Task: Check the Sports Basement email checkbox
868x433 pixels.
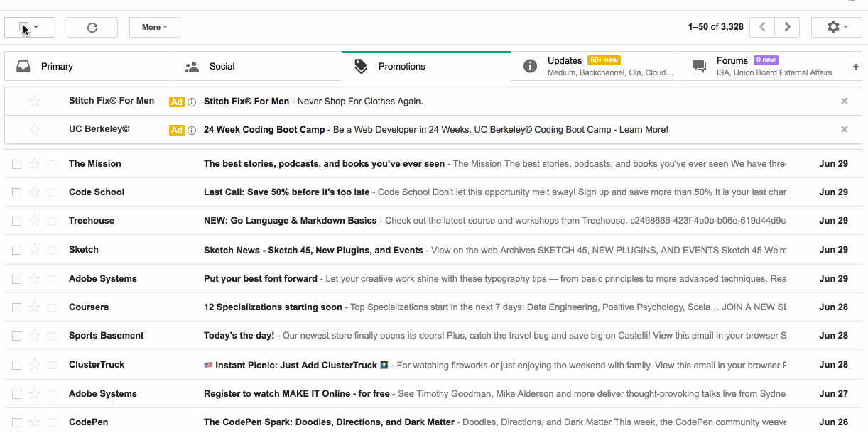Action: pyautogui.click(x=17, y=336)
